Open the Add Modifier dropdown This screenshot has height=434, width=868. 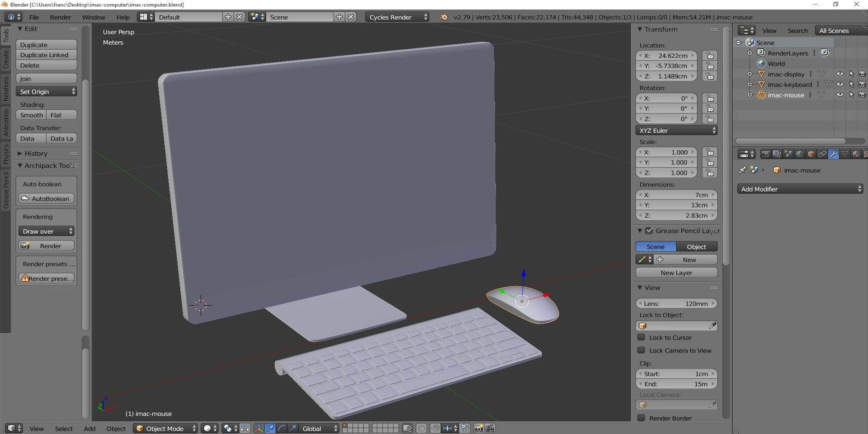point(800,189)
